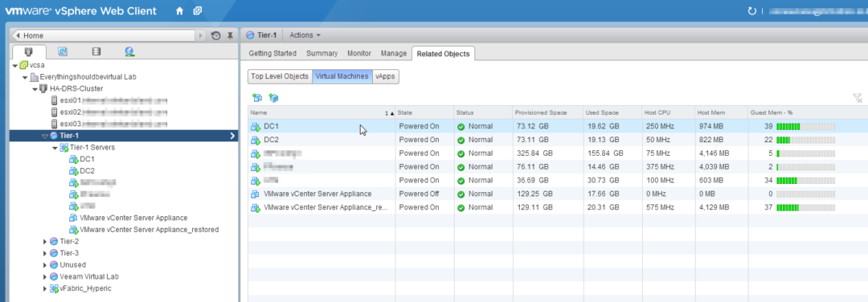Viewport: 868px width, 302px height.
Task: Expand the vFabric_Hyperic vApp node
Action: coord(45,288)
